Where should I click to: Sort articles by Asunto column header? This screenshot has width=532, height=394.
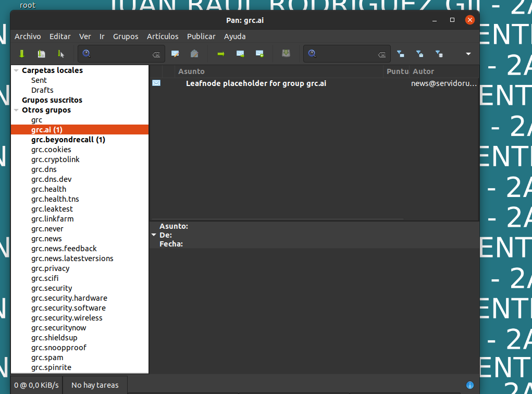click(279, 71)
